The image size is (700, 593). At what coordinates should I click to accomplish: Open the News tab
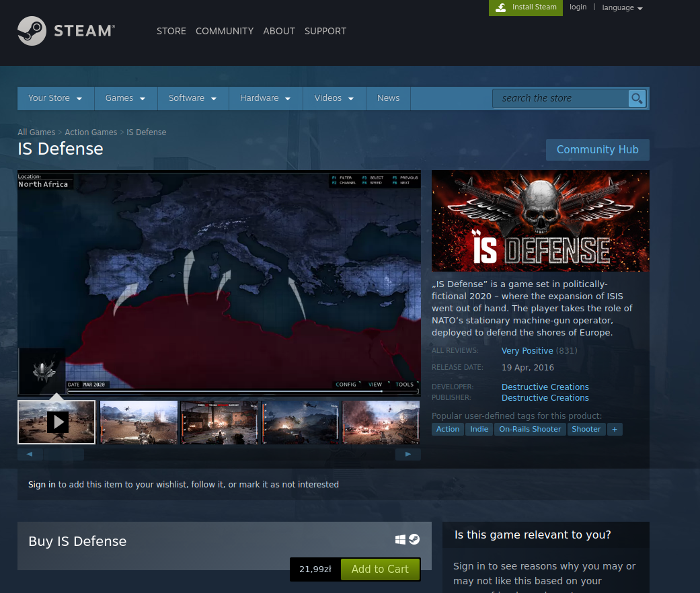[388, 98]
